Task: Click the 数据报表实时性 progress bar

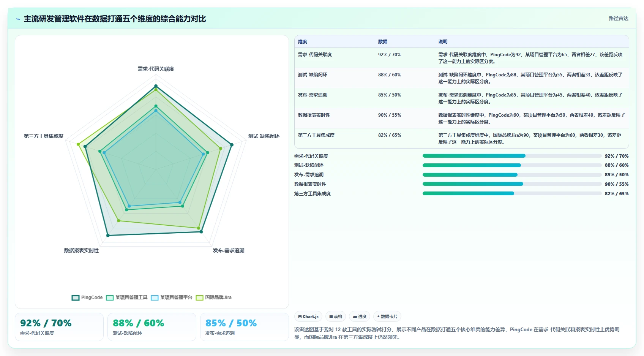Action: point(512,184)
